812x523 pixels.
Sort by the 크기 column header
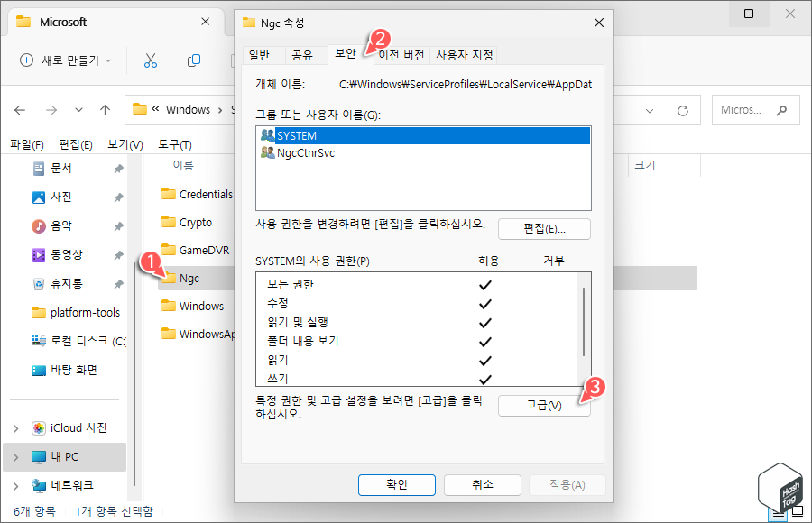click(x=645, y=165)
